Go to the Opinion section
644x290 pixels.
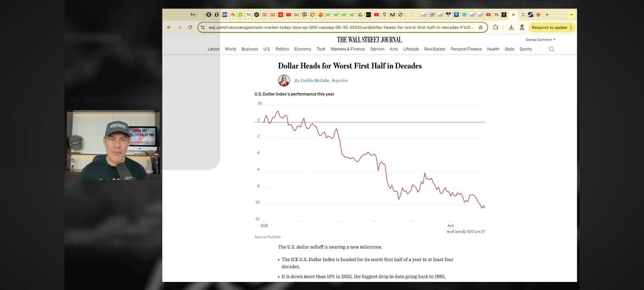tap(377, 49)
